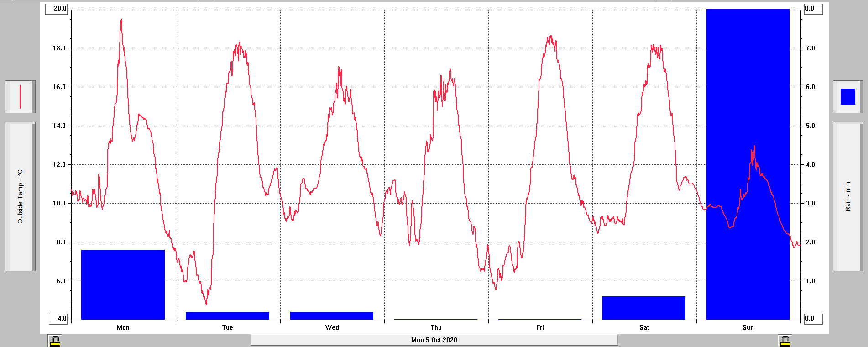Viewport: 868px width, 347px height.
Task: Click the Mon day label on axis
Action: (x=123, y=327)
